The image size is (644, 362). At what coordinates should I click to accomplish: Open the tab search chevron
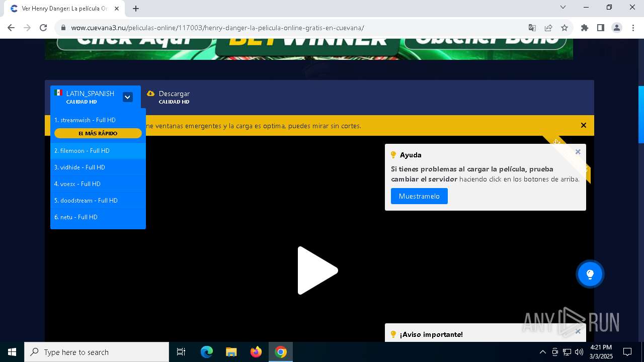(x=563, y=7)
